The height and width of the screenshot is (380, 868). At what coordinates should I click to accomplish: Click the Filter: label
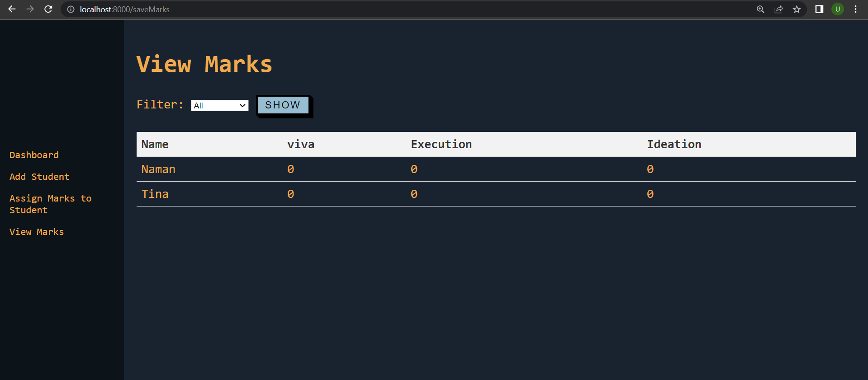pos(160,104)
